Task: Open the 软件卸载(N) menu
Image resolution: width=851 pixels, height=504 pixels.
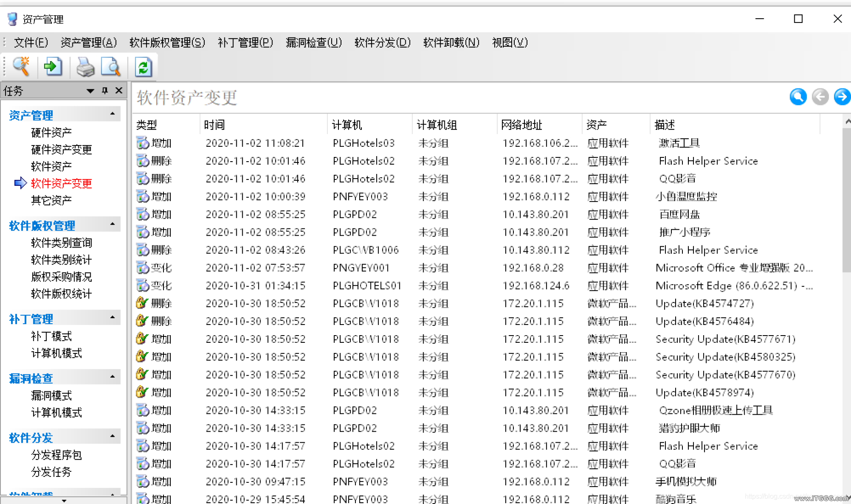Action: [451, 43]
